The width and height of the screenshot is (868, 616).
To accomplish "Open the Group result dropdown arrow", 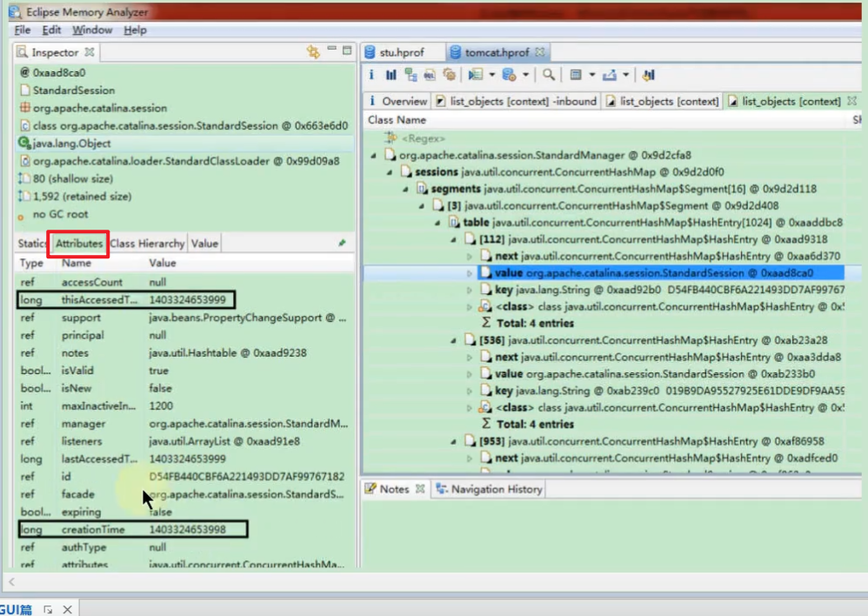I will tap(591, 75).
